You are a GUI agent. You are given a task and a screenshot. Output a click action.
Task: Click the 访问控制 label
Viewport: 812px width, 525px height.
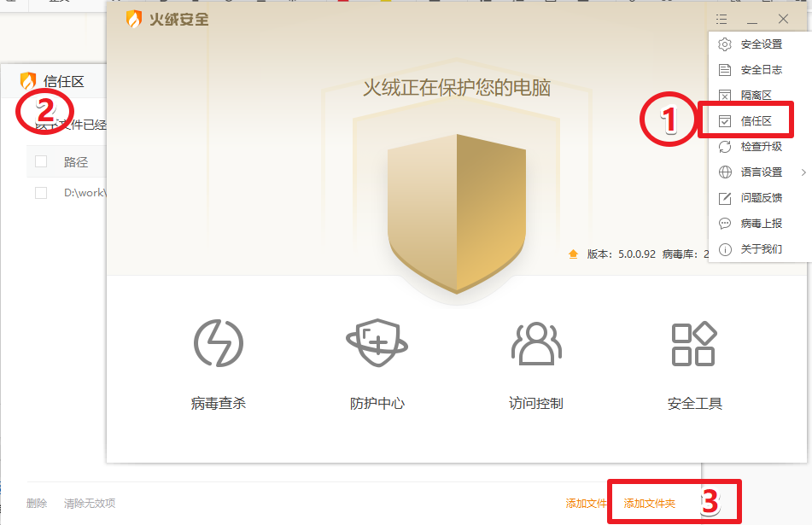(536, 403)
